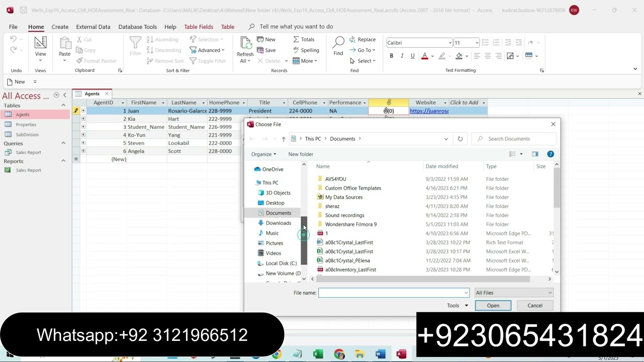Collapse the Queries group in navigation pane
Viewport: 644px width, 362px height.
[63, 143]
